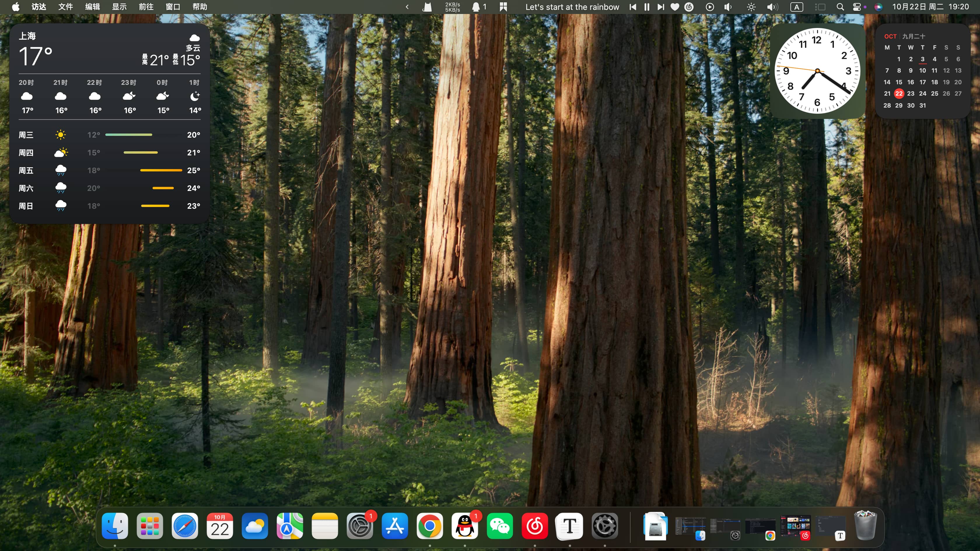Switch input method via the A indicator
980x551 pixels.
[x=796, y=7]
